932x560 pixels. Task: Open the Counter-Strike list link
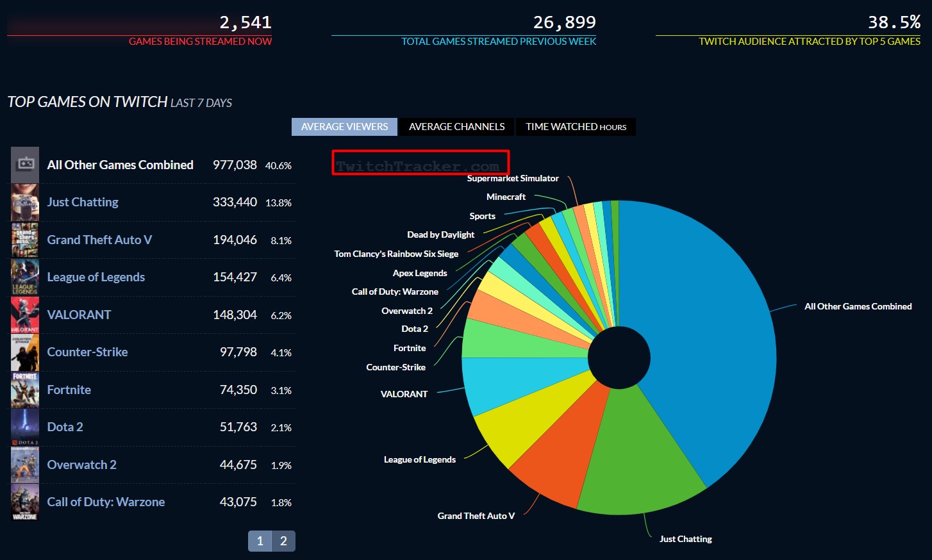pyautogui.click(x=87, y=352)
